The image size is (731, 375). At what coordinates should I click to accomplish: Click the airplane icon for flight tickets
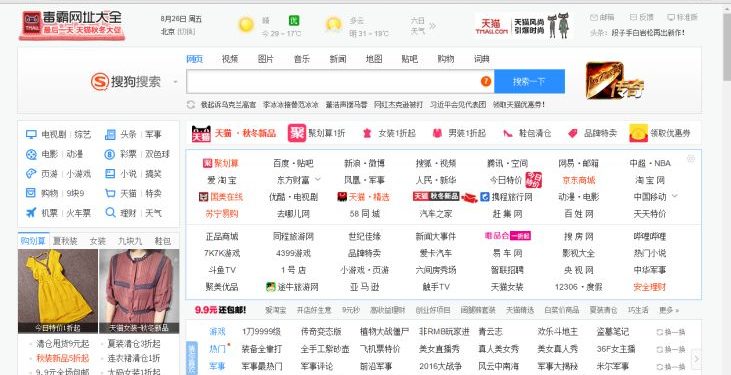[x=31, y=213]
